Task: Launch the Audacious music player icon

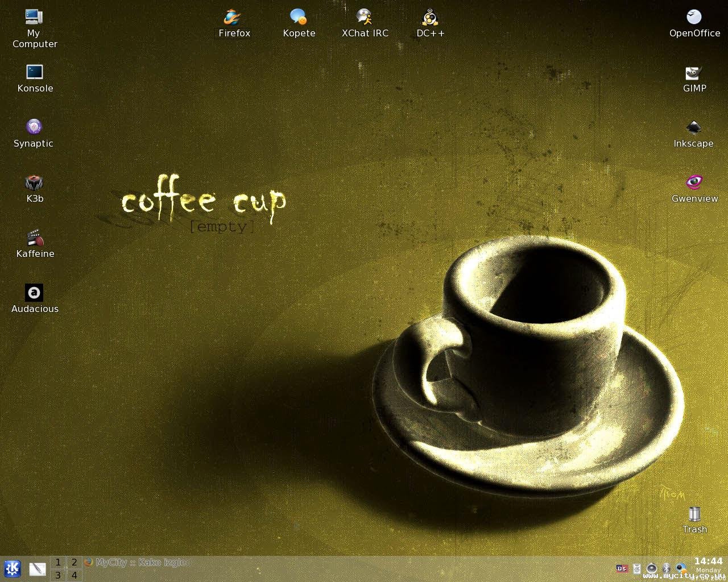Action: tap(34, 293)
